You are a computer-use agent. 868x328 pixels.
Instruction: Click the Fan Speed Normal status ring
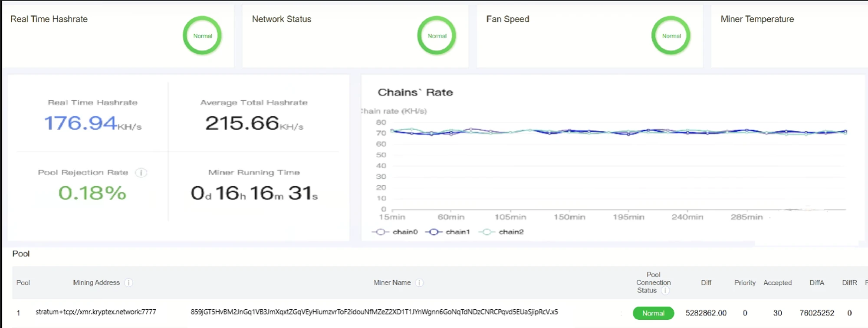point(671,36)
